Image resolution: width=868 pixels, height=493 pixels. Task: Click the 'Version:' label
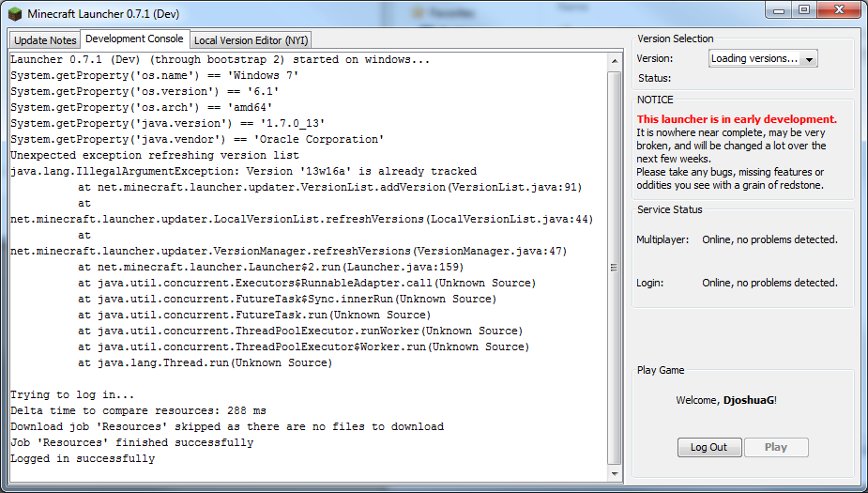pyautogui.click(x=655, y=58)
